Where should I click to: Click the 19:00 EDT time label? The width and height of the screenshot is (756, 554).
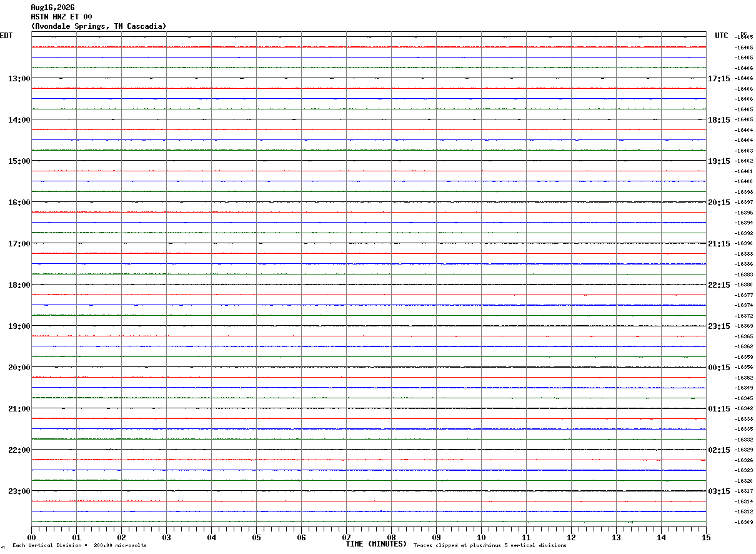click(x=19, y=326)
